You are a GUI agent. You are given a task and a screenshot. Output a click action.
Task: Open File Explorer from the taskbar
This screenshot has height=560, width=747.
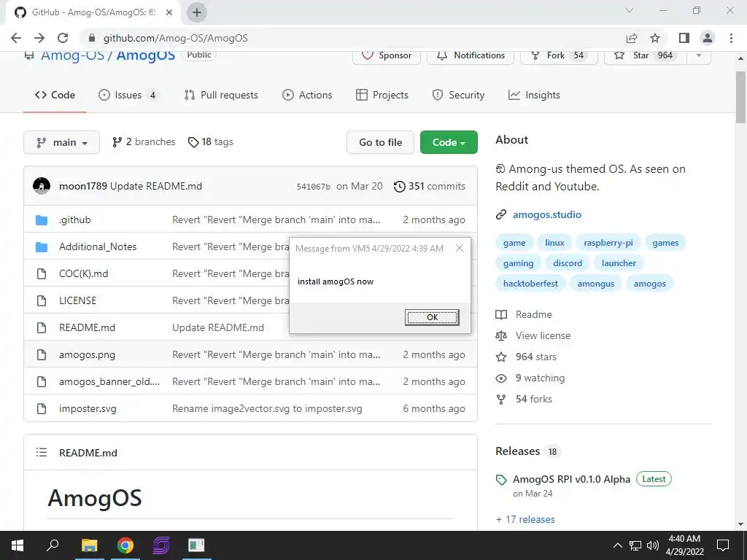click(x=89, y=545)
